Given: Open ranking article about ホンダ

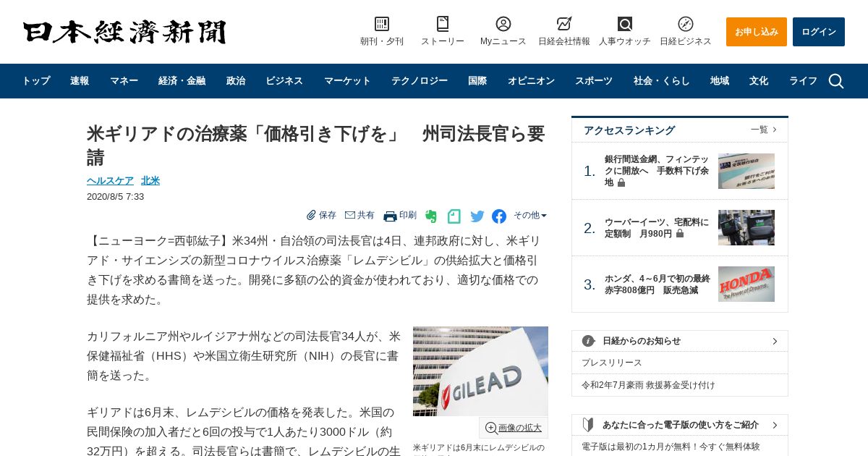Looking at the screenshot, I should pyautogui.click(x=657, y=284).
